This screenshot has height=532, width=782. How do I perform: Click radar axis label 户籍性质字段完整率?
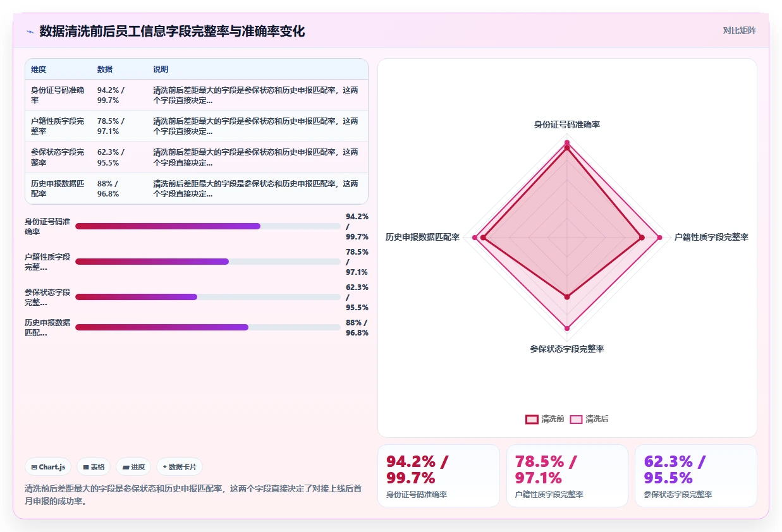click(x=711, y=237)
